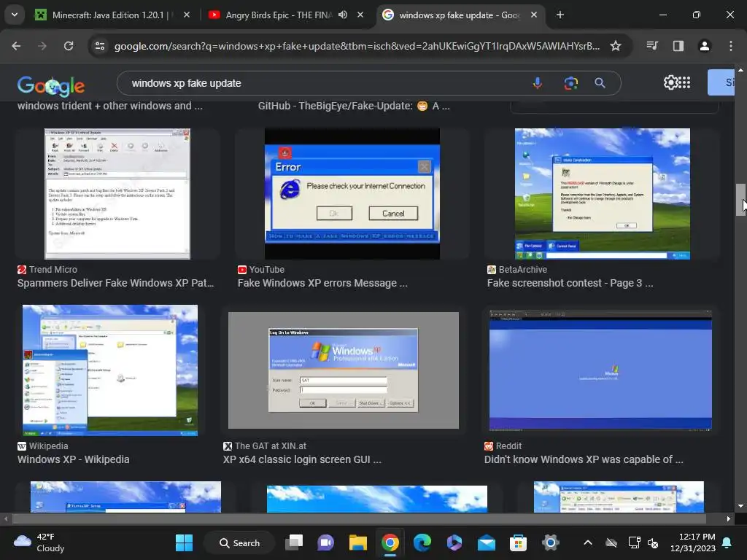Open Fake Windows XP errors Message link

322,283
